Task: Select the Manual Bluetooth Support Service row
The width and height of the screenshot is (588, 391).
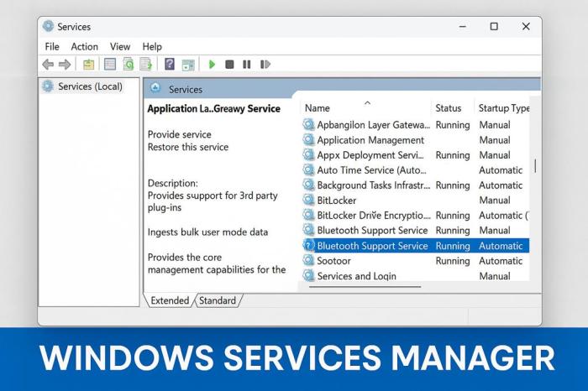Action: 416,231
